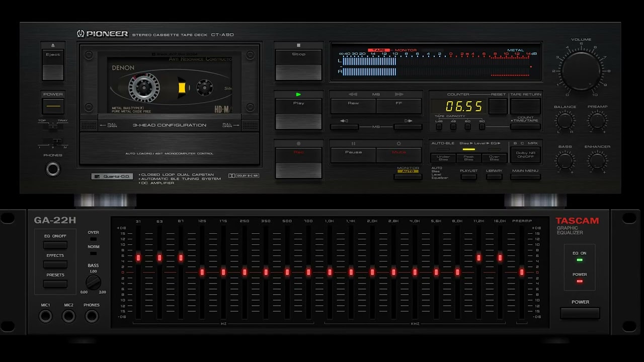Open the PLAYLIST
Image resolution: width=644 pixels, height=362 pixels.
coord(468,176)
